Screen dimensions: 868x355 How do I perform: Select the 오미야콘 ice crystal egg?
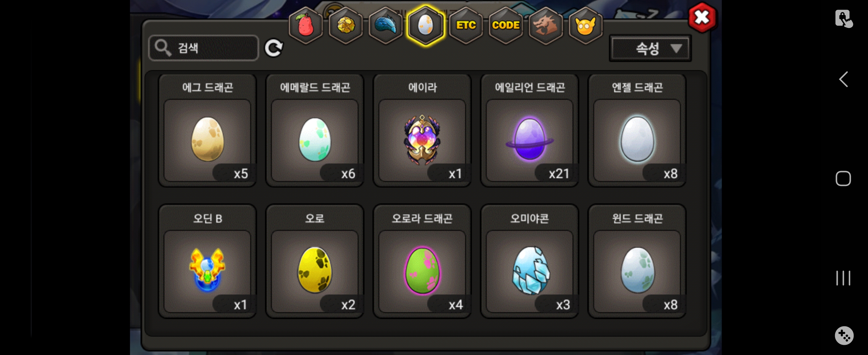coord(529,261)
